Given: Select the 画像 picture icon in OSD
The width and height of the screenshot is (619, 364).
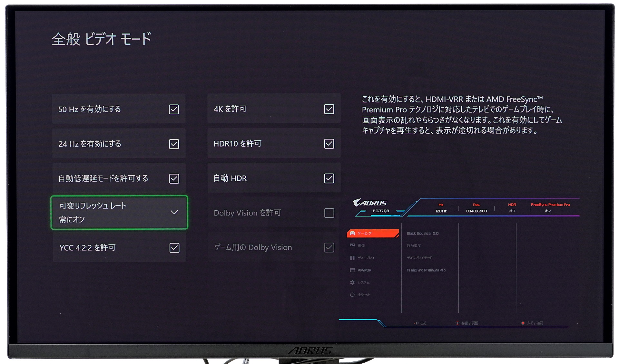Looking at the screenshot, I should (x=352, y=245).
